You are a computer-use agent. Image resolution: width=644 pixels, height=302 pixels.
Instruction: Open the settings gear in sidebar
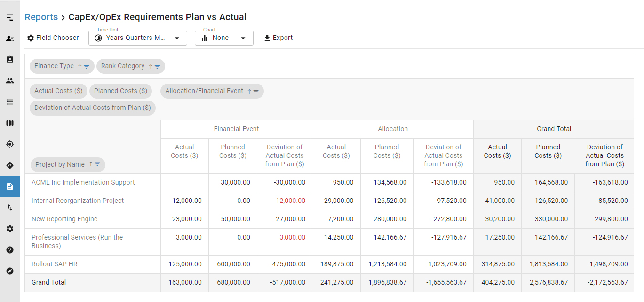pos(10,229)
